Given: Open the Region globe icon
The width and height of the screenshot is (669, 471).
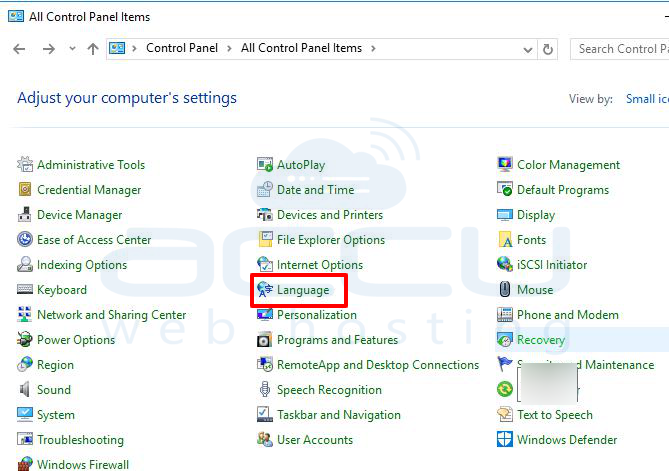Looking at the screenshot, I should click(x=25, y=364).
